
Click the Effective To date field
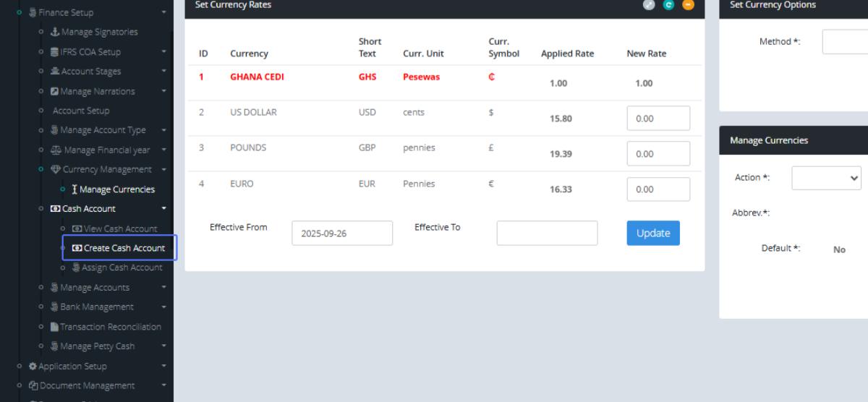click(547, 234)
